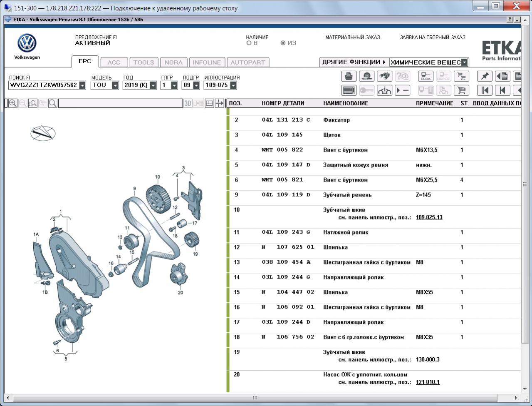
Task: Select the 'В' availability radio button
Action: point(249,43)
